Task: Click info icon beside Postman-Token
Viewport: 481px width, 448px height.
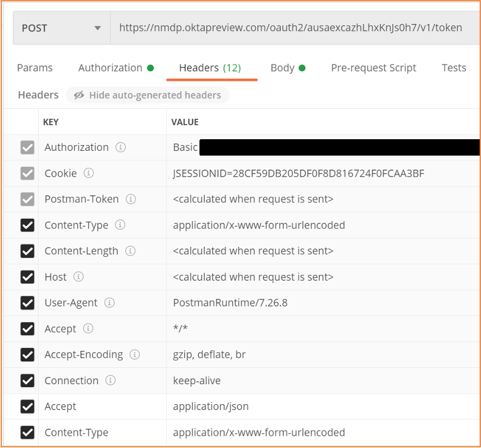Action: pos(131,199)
